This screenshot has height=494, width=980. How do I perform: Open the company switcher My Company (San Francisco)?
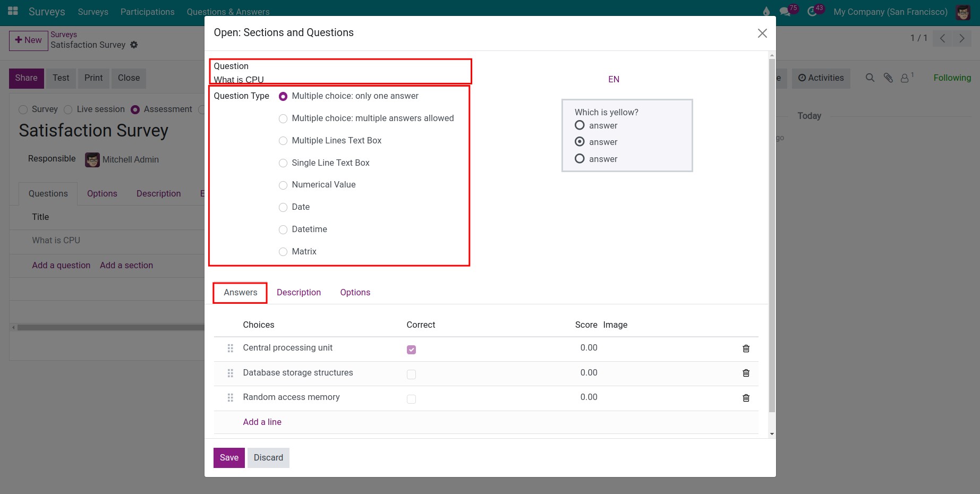[x=890, y=12]
